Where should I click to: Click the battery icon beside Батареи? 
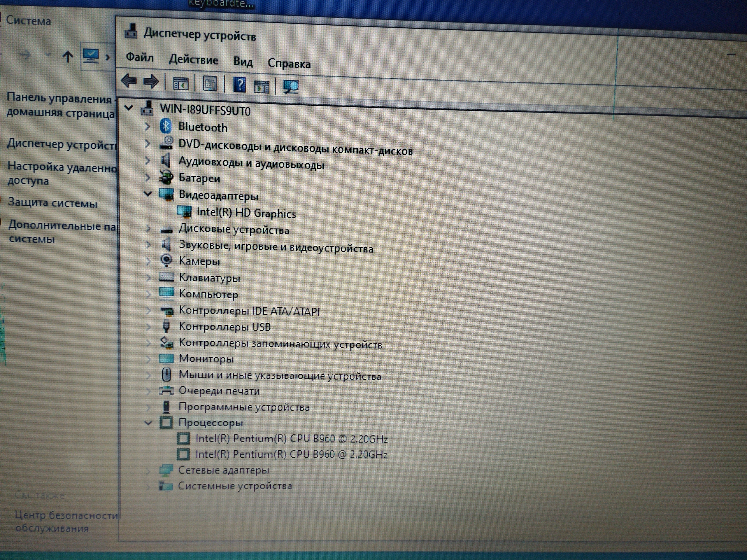166,177
